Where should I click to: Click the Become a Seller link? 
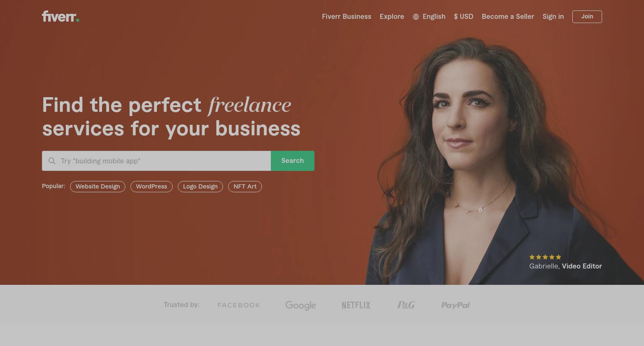pyautogui.click(x=508, y=17)
